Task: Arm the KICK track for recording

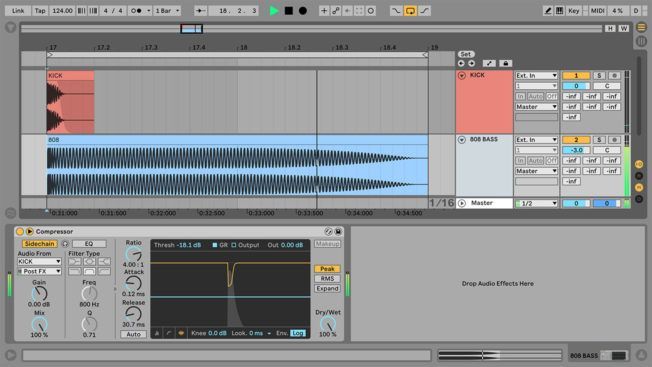Action: coord(614,76)
